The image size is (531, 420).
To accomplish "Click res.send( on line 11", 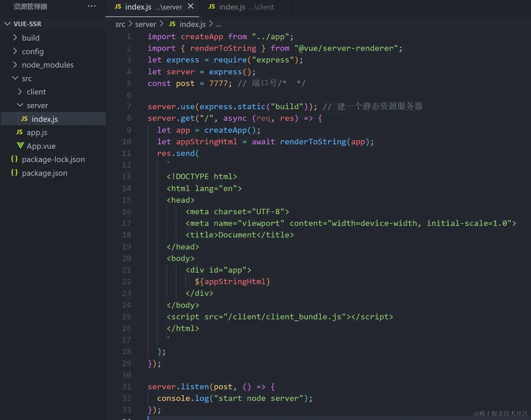I will (178, 153).
